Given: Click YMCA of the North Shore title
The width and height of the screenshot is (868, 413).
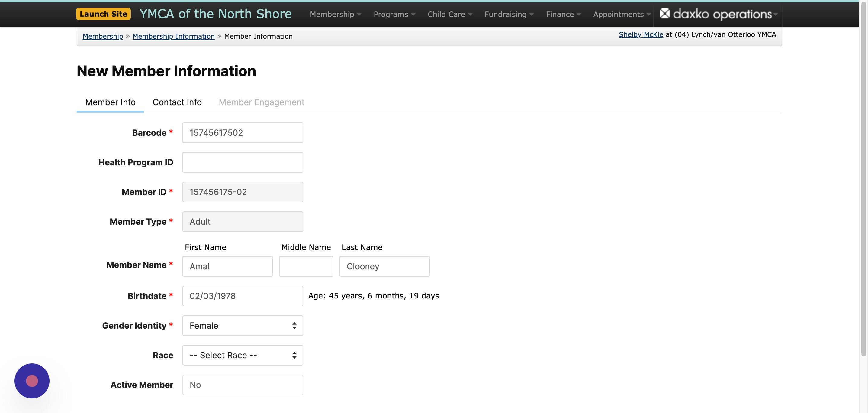Looking at the screenshot, I should point(216,14).
